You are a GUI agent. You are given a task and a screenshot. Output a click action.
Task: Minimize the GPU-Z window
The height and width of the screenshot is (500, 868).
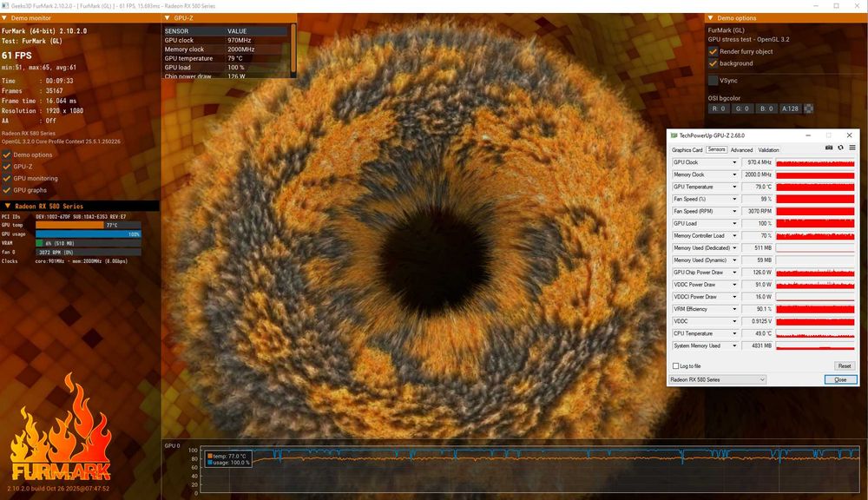click(807, 135)
